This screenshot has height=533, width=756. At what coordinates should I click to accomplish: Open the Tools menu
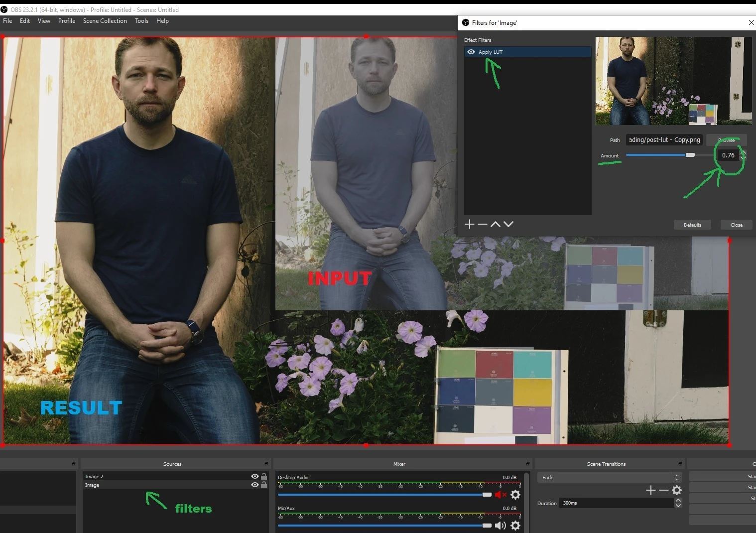point(141,21)
